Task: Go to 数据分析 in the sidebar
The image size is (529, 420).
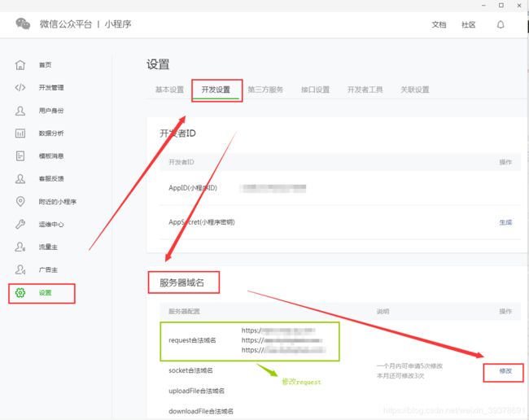Action: coord(51,133)
